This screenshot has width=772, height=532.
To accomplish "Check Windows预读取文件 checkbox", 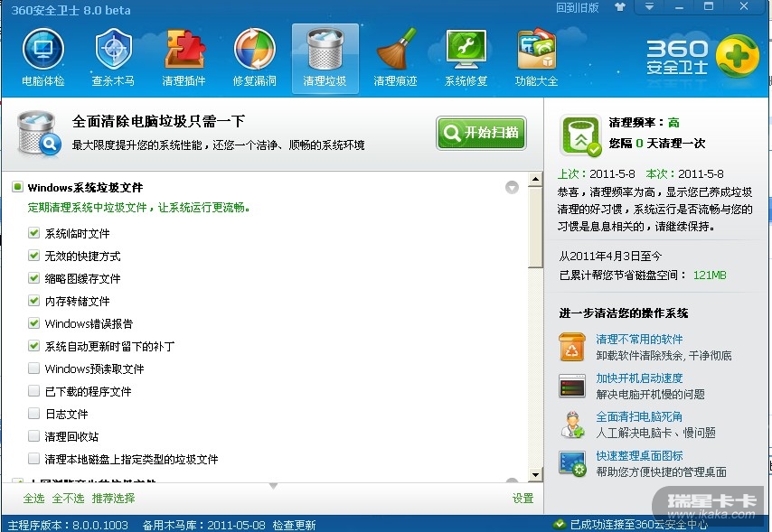I will [33, 368].
